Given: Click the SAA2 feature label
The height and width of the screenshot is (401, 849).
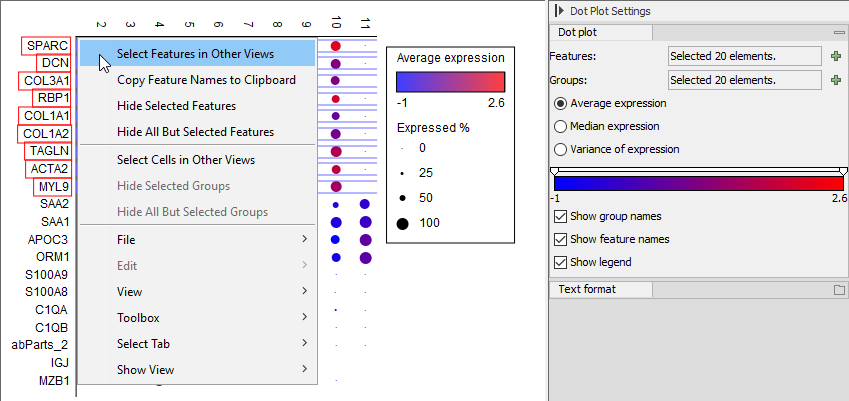Looking at the screenshot, I should [54, 204].
